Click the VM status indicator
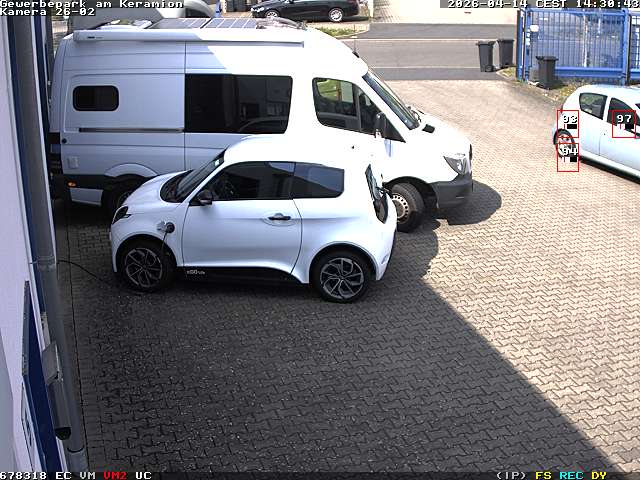This screenshot has height=480, width=640. click(88, 475)
